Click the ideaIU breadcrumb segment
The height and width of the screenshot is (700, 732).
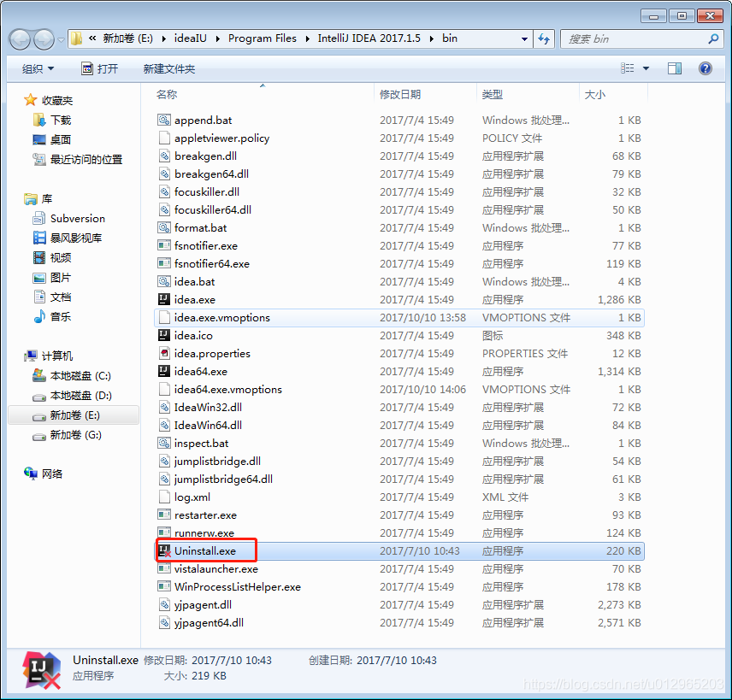(190, 38)
